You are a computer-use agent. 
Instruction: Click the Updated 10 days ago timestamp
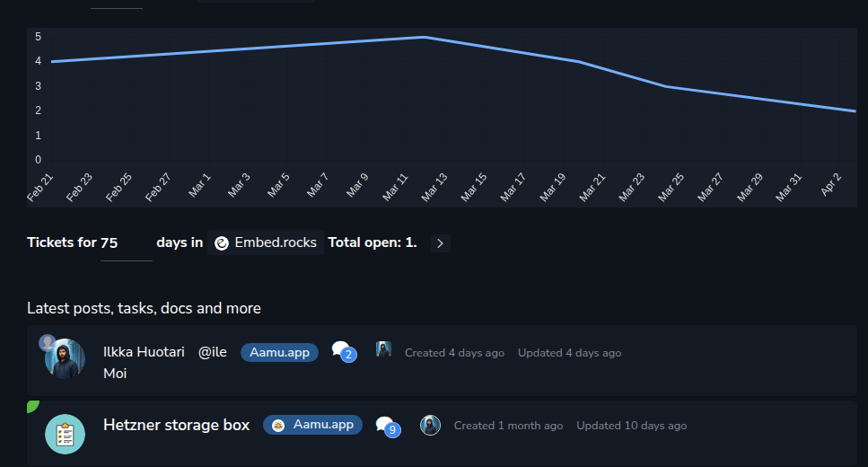click(x=631, y=426)
